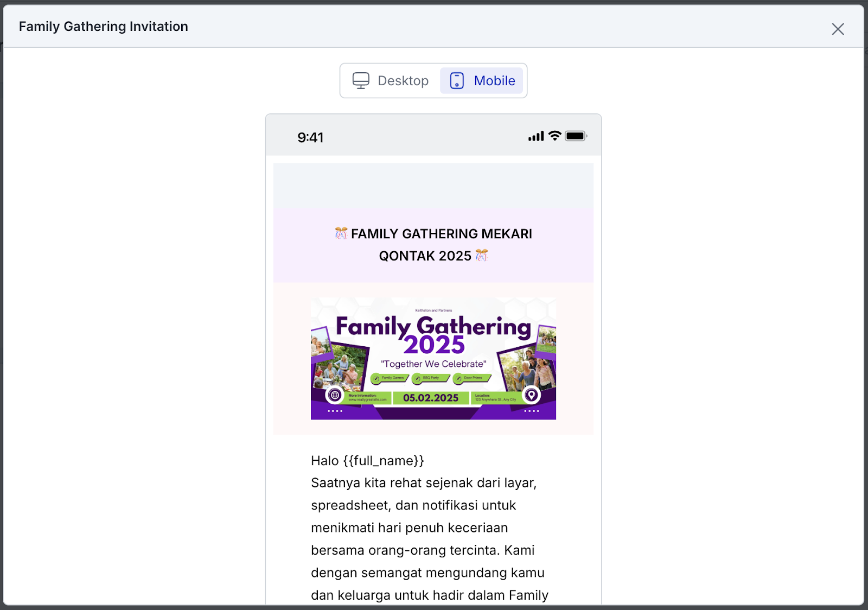868x610 pixels.
Task: Switch preview to Desktop view
Action: coord(391,80)
